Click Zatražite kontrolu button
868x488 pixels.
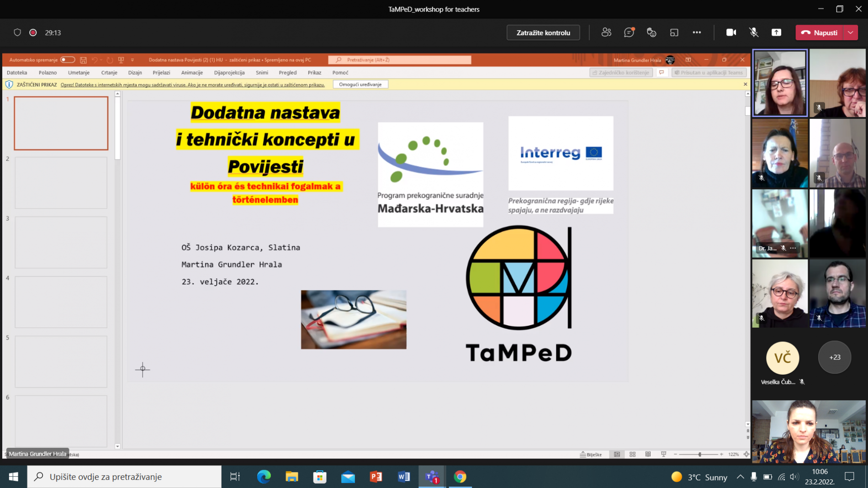pyautogui.click(x=543, y=32)
